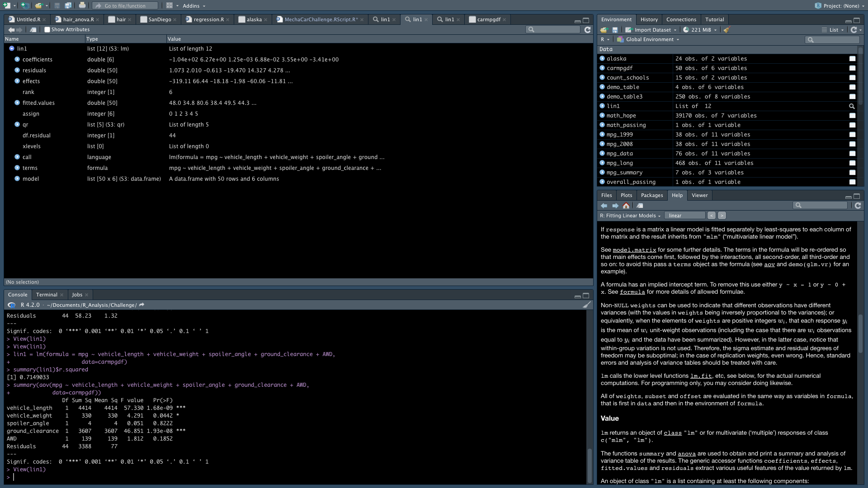Switch to the Terminal tab
Image resolution: width=868 pixels, height=488 pixels.
click(x=47, y=295)
